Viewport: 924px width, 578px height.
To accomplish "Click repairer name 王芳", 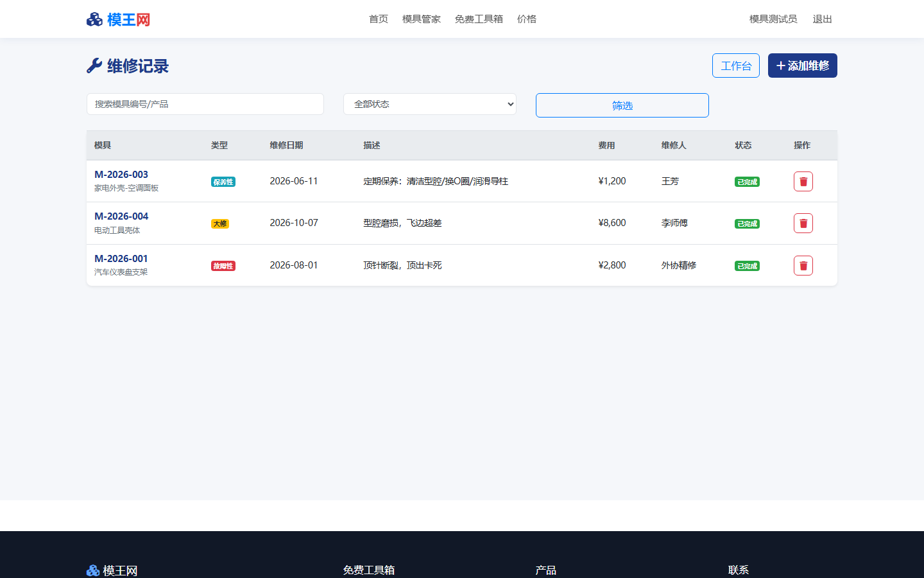I will pyautogui.click(x=670, y=181).
